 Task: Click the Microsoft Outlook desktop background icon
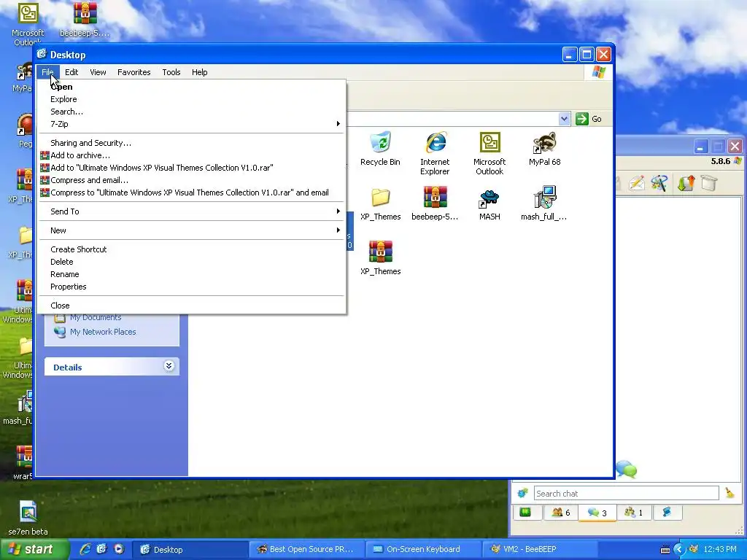(28, 13)
